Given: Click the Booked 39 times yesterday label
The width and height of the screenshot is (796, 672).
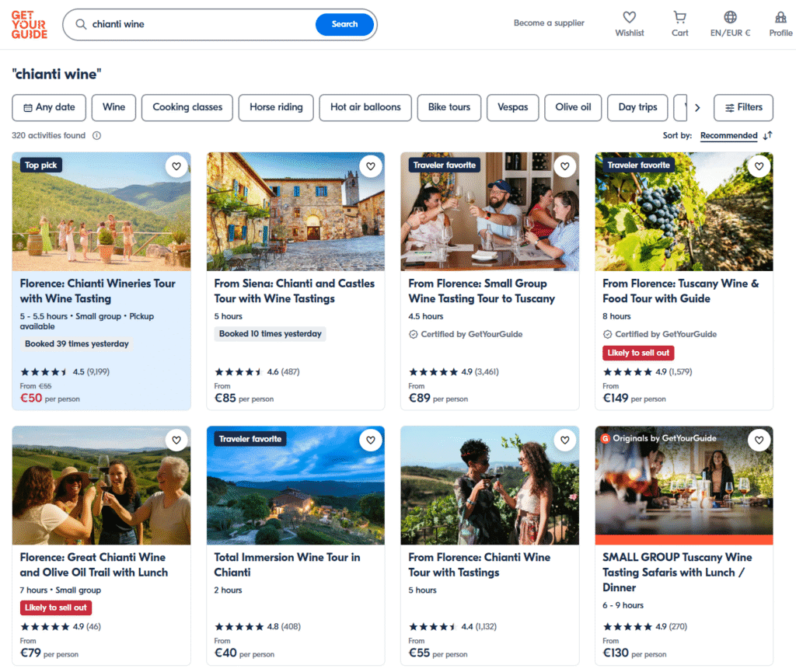Looking at the screenshot, I should (77, 344).
